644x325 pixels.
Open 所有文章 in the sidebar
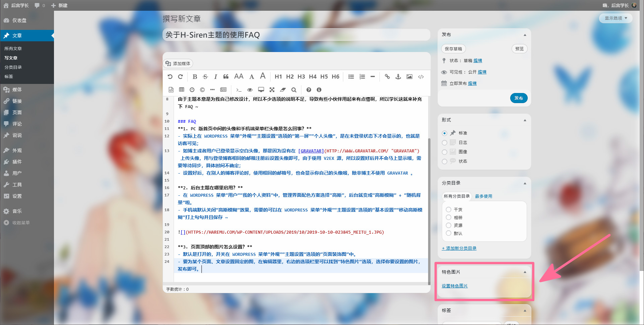13,49
